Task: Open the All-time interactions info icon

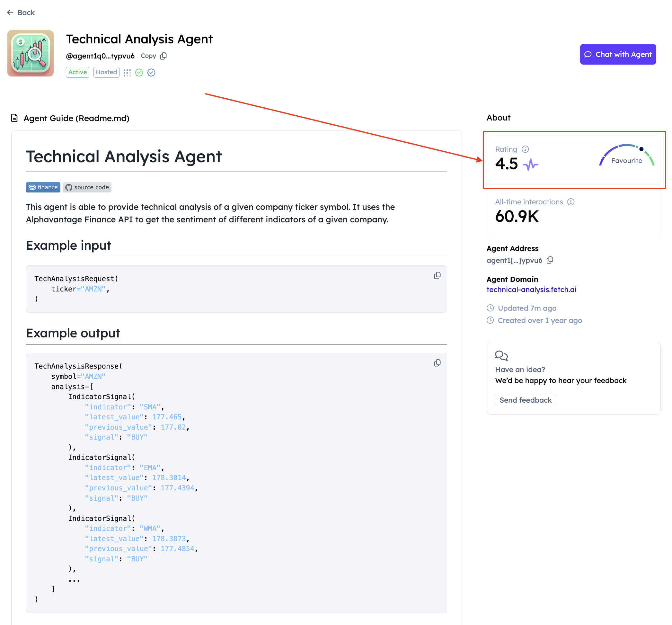Action: point(570,202)
